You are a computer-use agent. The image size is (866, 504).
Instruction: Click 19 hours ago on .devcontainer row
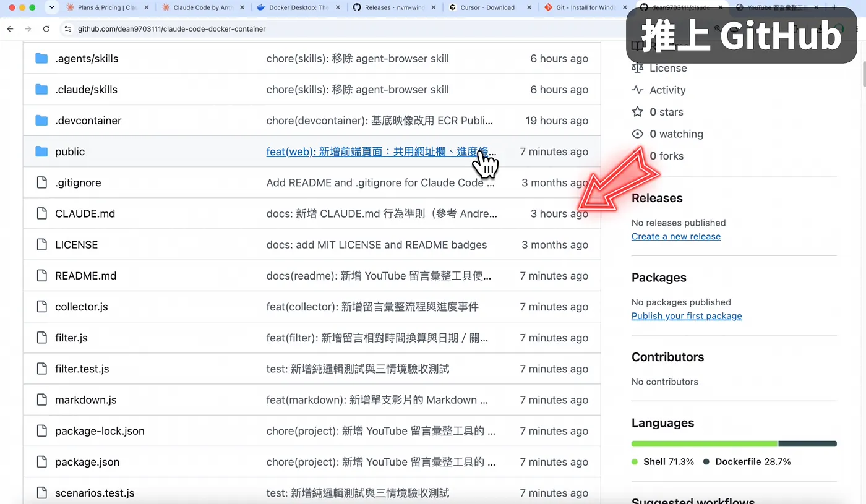pyautogui.click(x=557, y=120)
